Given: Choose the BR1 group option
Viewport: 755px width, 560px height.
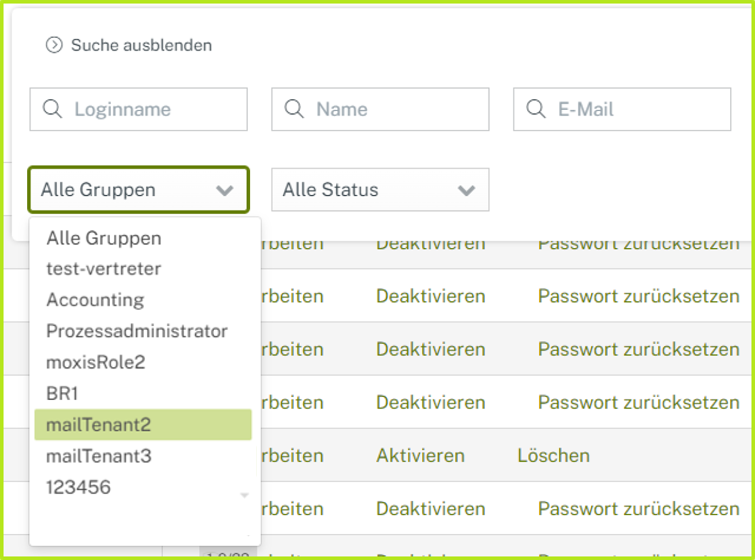Looking at the screenshot, I should pyautogui.click(x=62, y=393).
